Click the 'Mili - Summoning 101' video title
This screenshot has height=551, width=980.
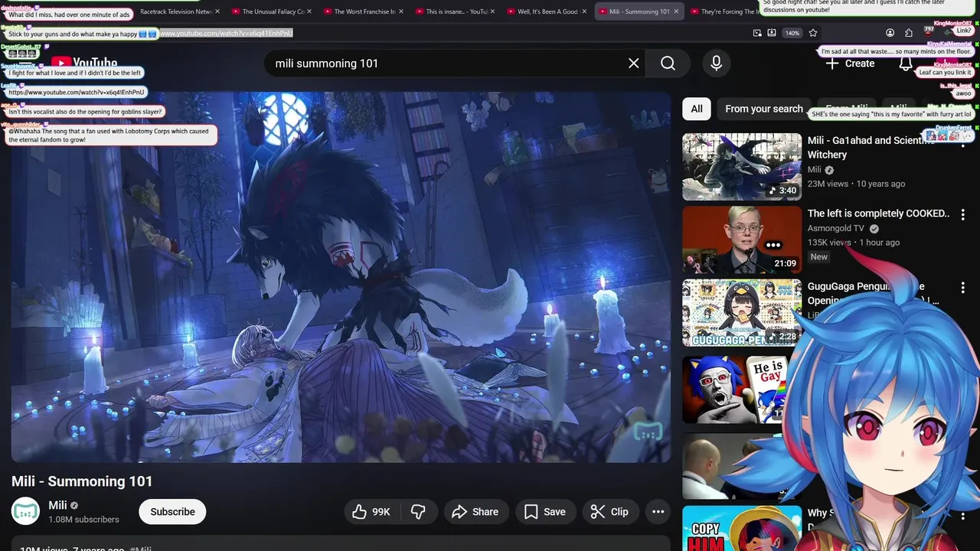[x=82, y=481]
